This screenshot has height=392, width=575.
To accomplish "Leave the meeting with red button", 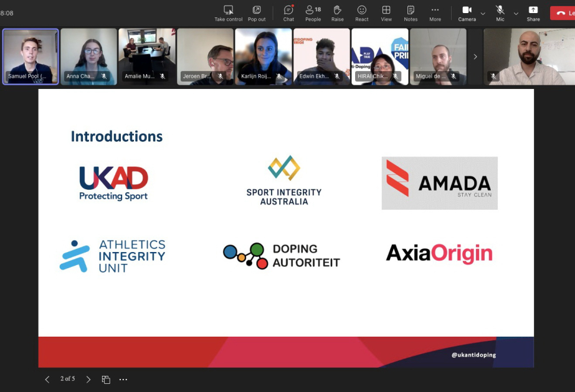I will click(563, 13).
